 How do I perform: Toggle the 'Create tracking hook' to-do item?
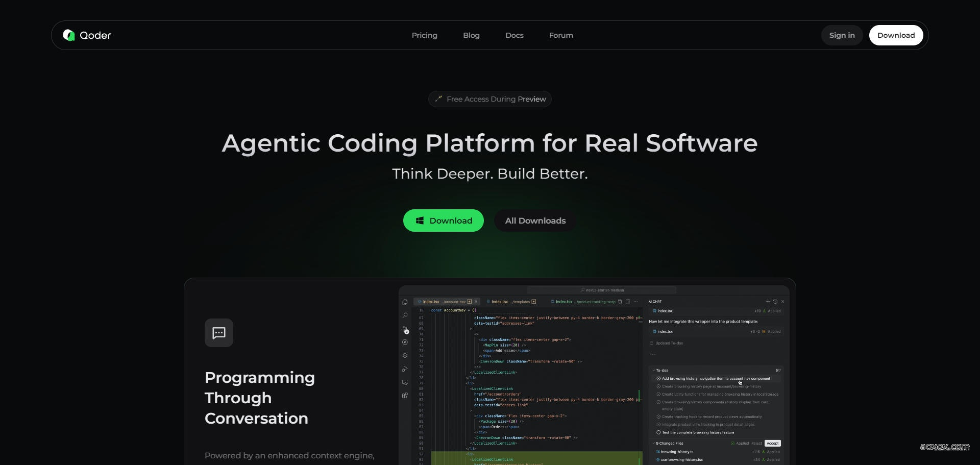tap(658, 416)
